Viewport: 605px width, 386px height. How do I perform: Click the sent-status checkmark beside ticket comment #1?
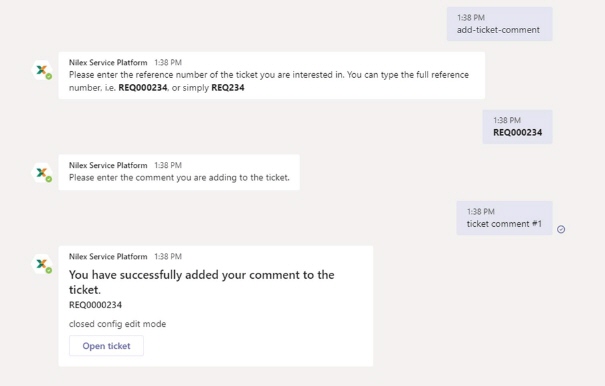561,229
